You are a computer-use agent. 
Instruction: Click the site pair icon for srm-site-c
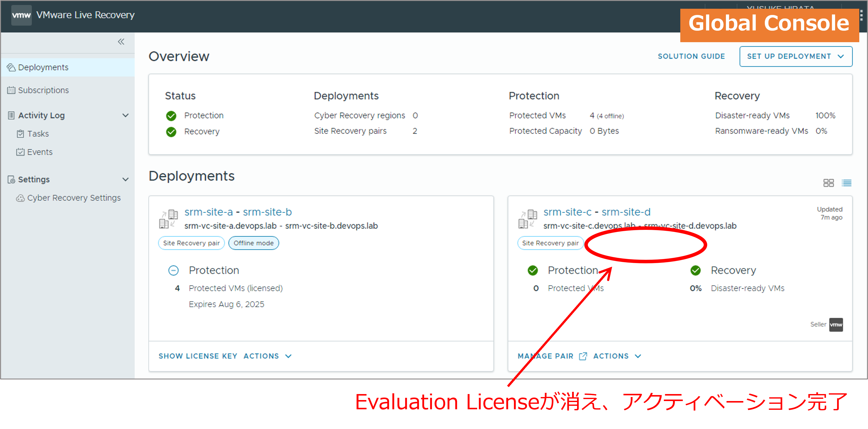coord(527,219)
